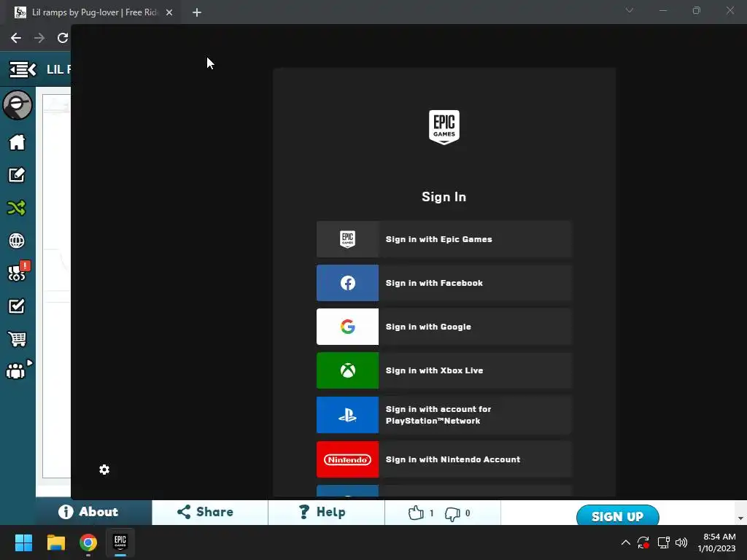Open the globe icon in sidebar
This screenshot has width=747, height=560.
pyautogui.click(x=18, y=241)
